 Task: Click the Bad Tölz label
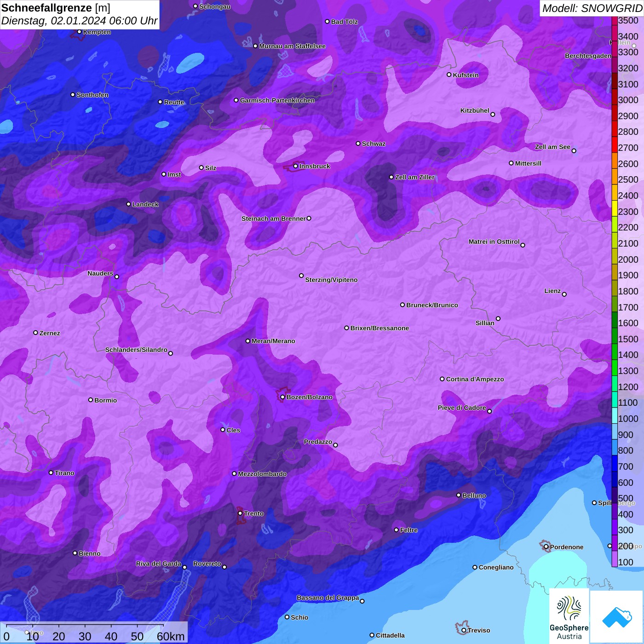(x=344, y=22)
